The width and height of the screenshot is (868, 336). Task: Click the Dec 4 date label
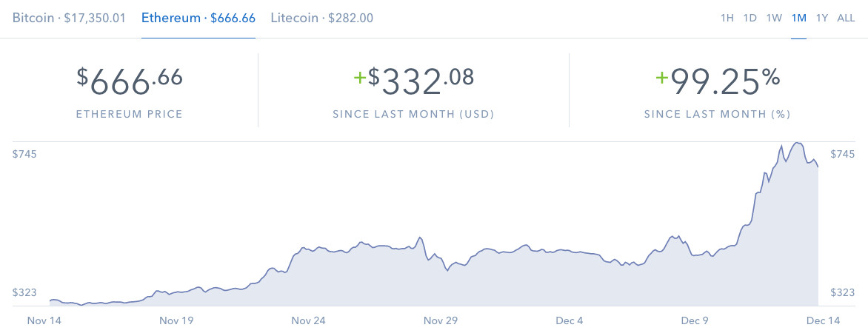(x=570, y=321)
